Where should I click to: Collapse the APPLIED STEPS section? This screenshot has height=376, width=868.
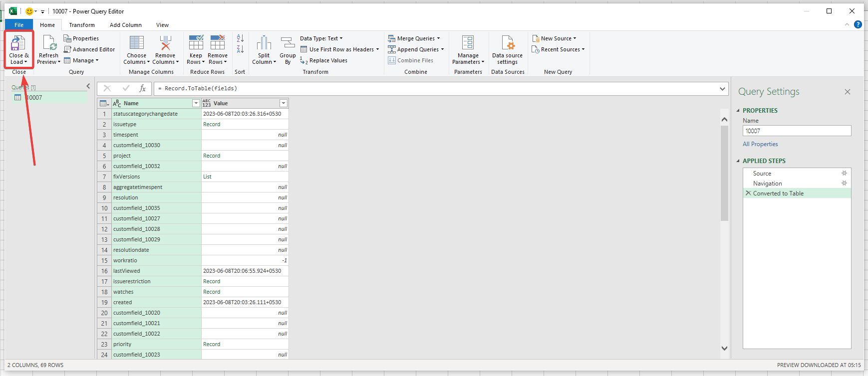tap(738, 161)
